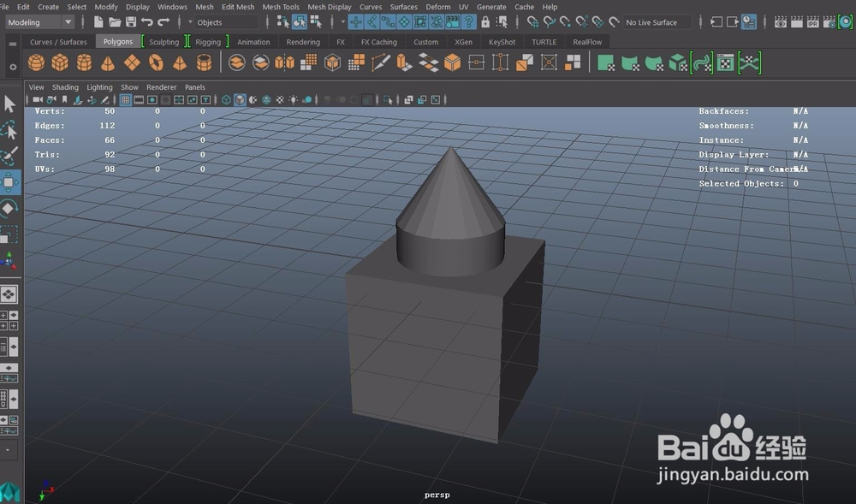Toggle Snap to grids magnet icon

[x=533, y=21]
